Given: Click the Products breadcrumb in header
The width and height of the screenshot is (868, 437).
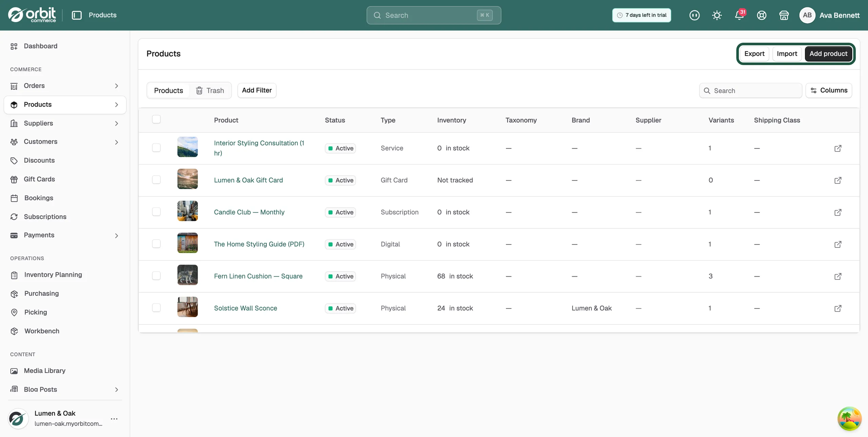Looking at the screenshot, I should 102,15.
